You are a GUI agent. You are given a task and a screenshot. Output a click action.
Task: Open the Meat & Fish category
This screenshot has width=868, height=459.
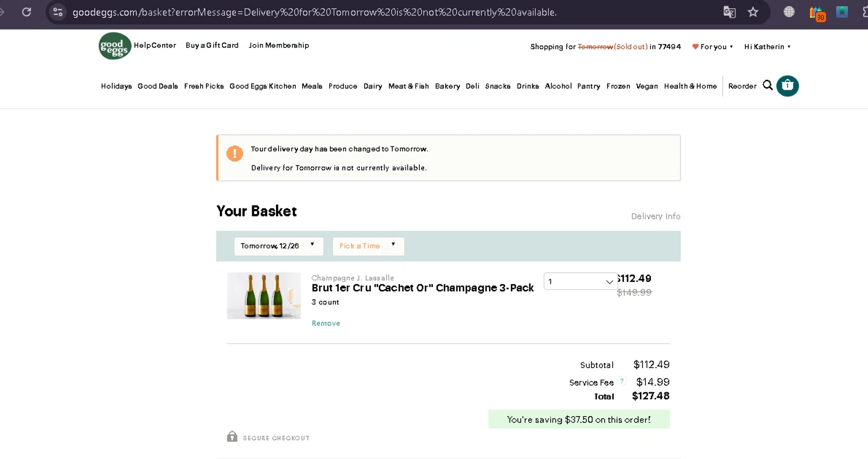[x=409, y=86]
